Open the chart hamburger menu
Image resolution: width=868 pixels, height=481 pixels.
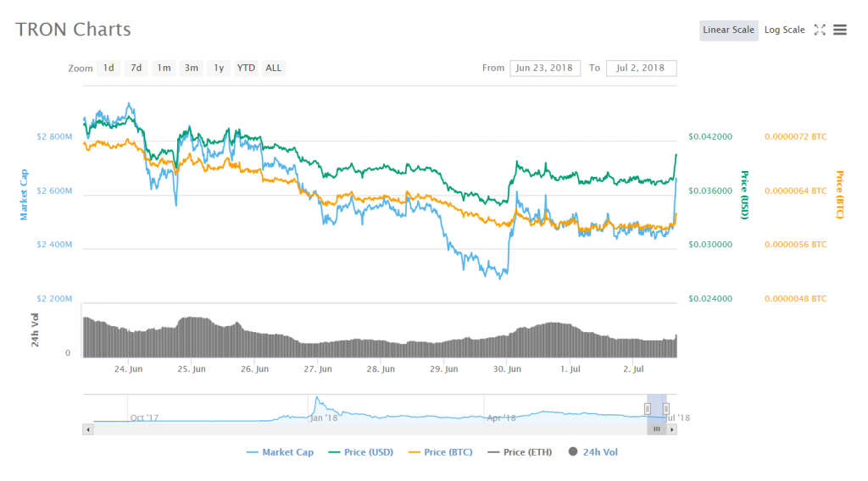[840, 30]
